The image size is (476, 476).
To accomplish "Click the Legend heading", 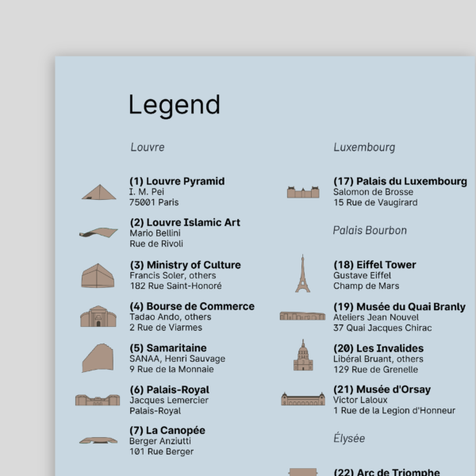I will click(x=174, y=105).
